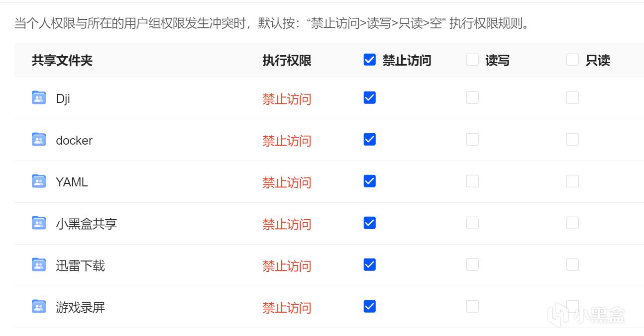Select the YAML folder name
The image size is (644, 336).
(x=72, y=182)
